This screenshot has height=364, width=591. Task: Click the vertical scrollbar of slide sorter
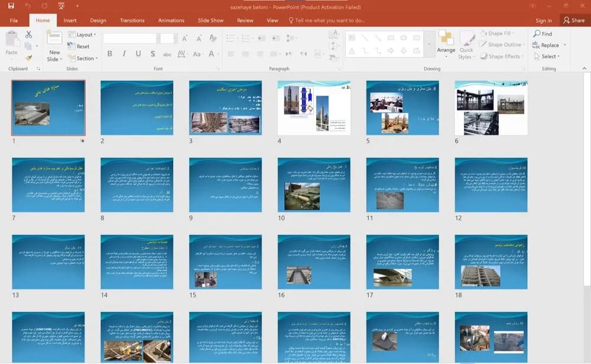pos(587,180)
